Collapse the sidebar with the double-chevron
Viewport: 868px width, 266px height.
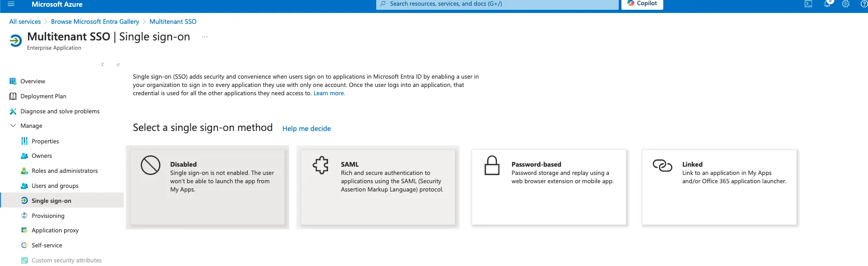(118, 65)
